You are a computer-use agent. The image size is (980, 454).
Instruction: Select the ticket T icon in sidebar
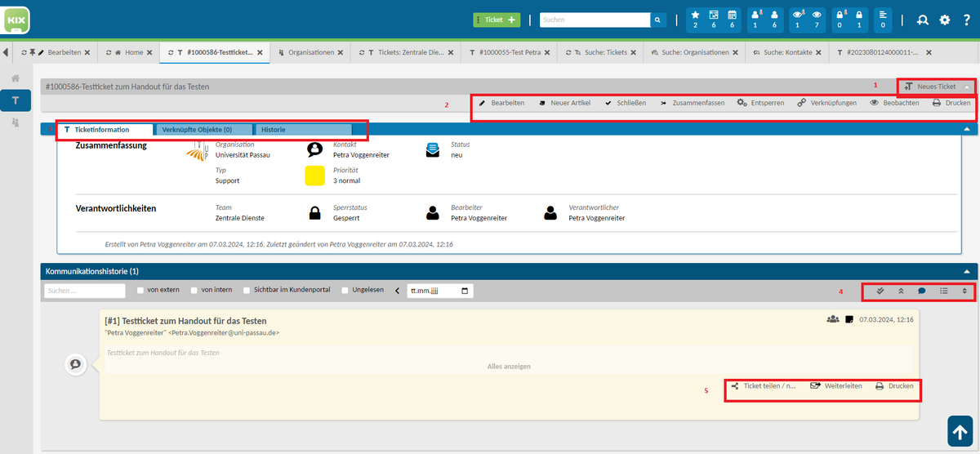tap(16, 100)
